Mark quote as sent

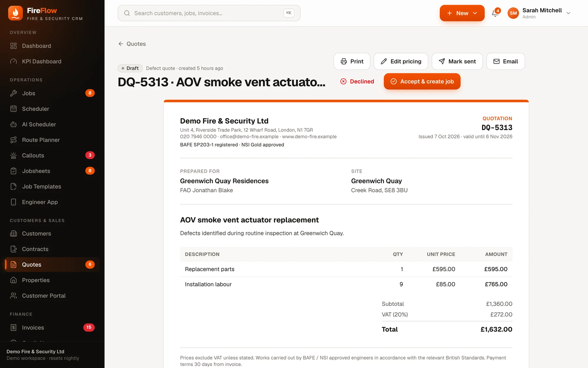tap(457, 62)
